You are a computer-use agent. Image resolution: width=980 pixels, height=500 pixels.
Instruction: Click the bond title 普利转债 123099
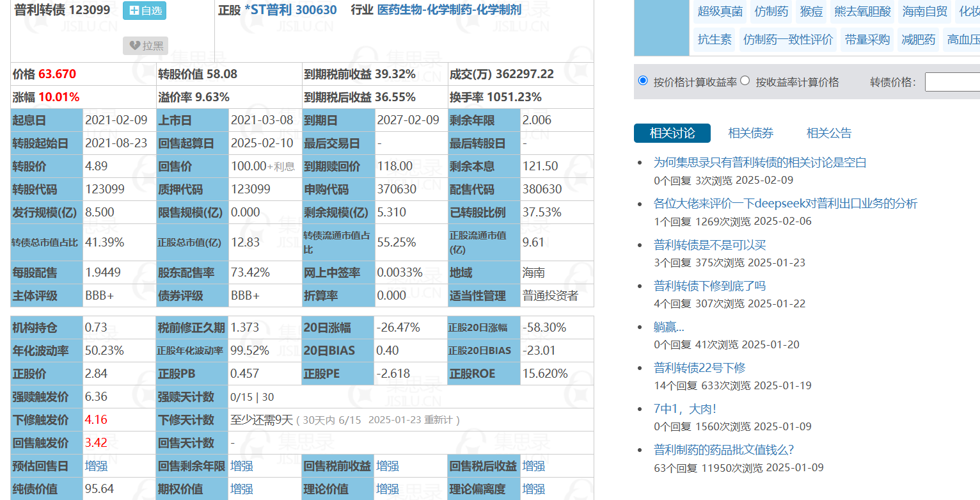click(x=63, y=10)
